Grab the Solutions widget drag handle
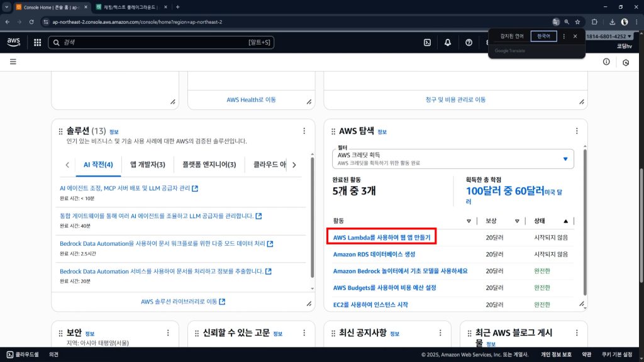Viewport: 644px width, 362px height. point(61,131)
